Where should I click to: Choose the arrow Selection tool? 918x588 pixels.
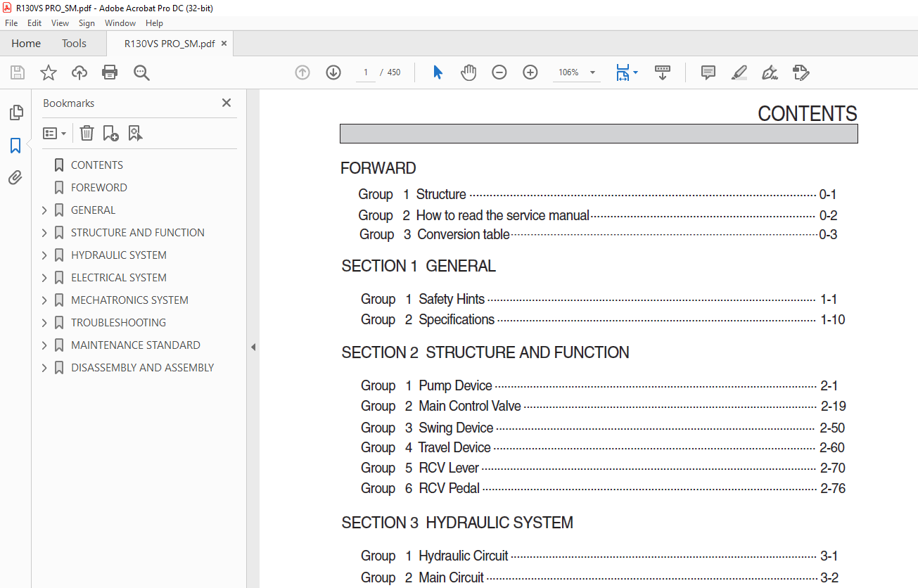438,72
